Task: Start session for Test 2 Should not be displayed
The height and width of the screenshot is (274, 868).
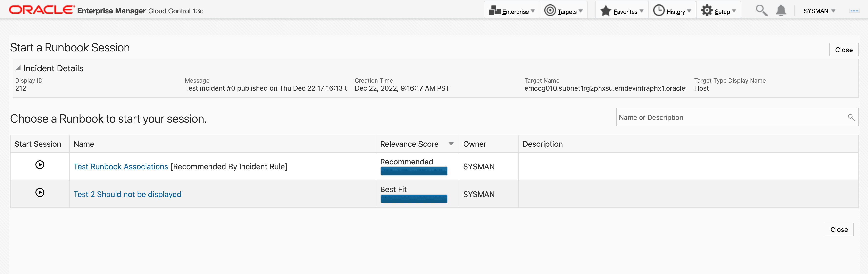Action: pyautogui.click(x=40, y=192)
